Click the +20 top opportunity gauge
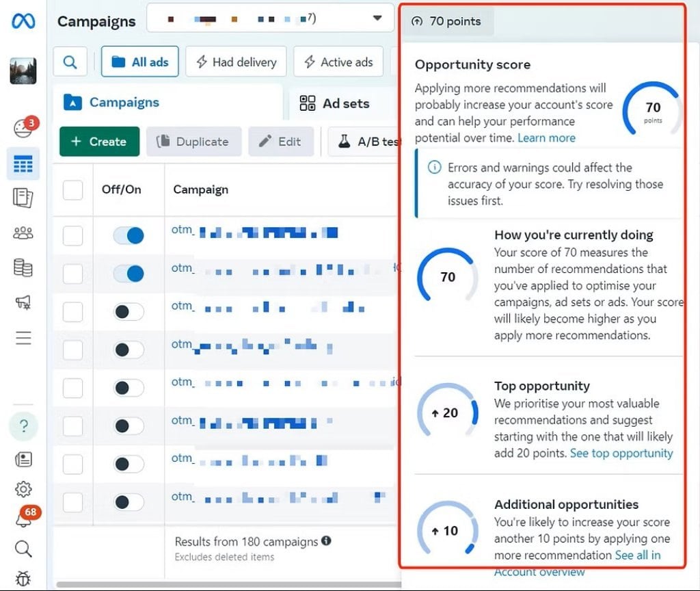 point(448,410)
